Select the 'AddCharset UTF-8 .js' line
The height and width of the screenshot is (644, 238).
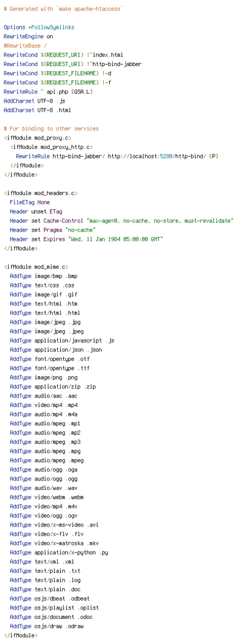(x=34, y=101)
